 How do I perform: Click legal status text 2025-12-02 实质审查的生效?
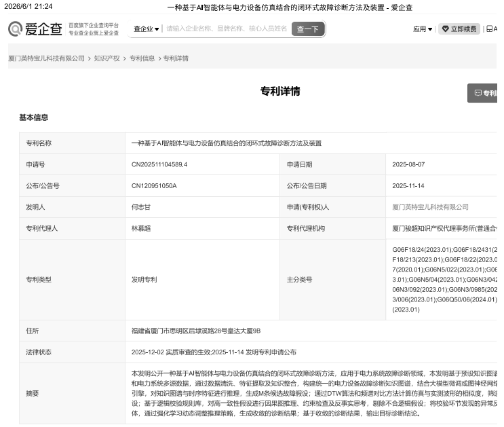coord(171,352)
